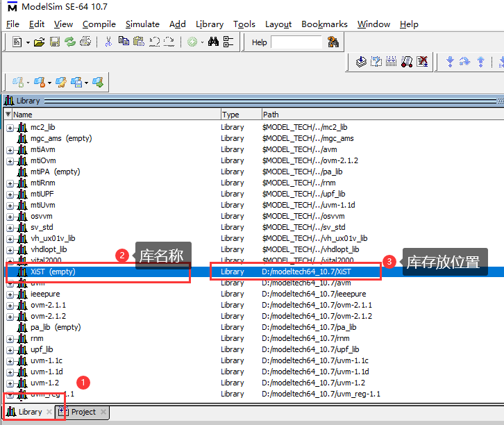
Task: Click the first faded flag bookmark icon
Action: (x=18, y=83)
